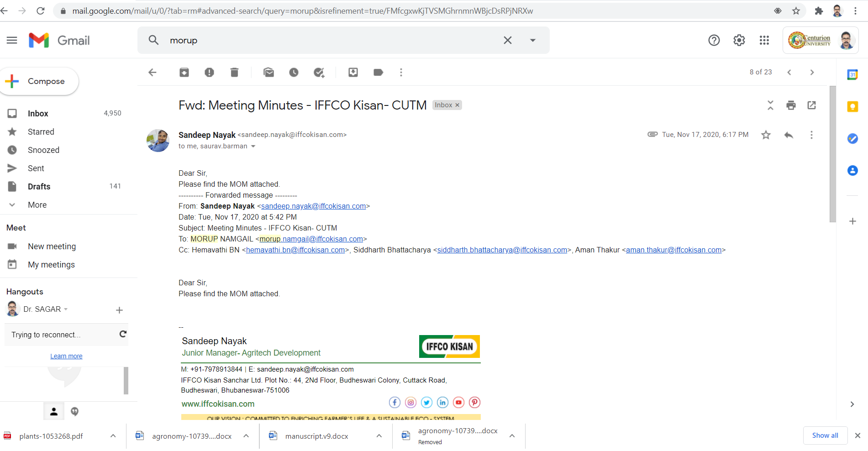Open My meetings
The image size is (868, 451).
[x=51, y=264]
